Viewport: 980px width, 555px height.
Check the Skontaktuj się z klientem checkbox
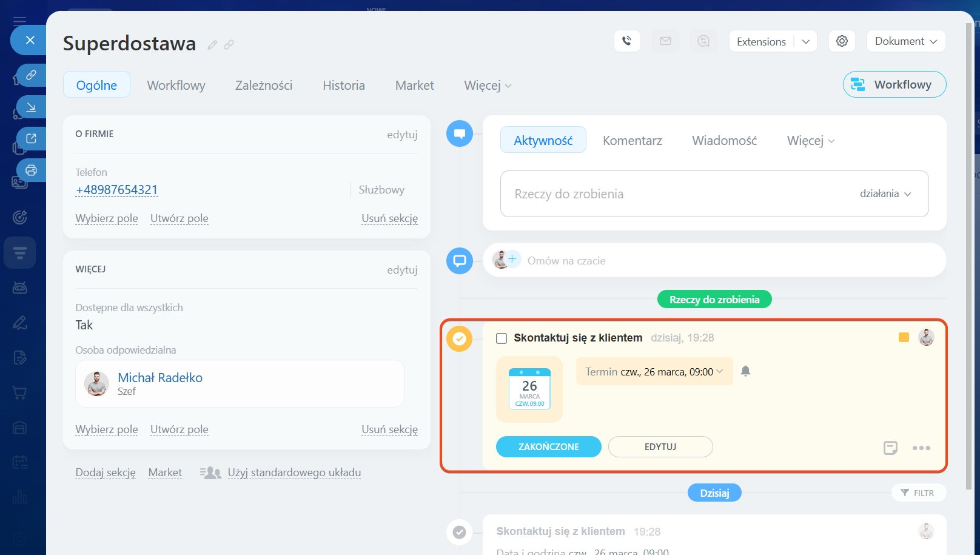tap(502, 338)
